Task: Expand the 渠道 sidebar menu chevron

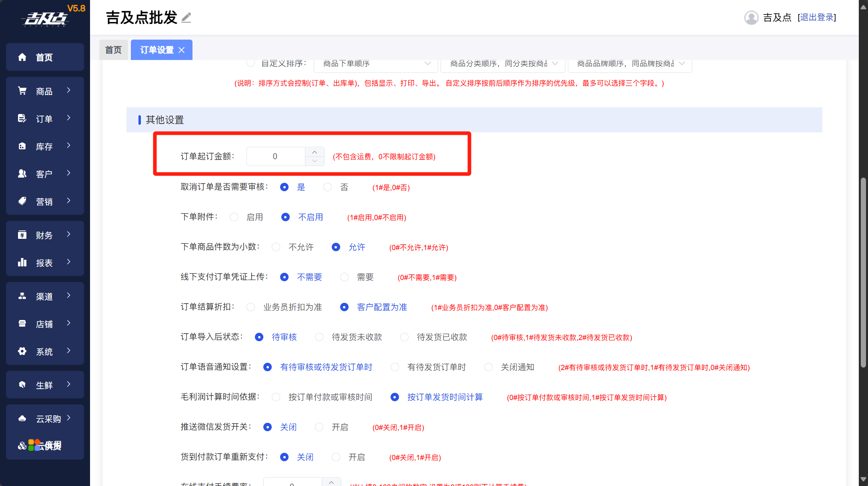Action: tap(69, 296)
